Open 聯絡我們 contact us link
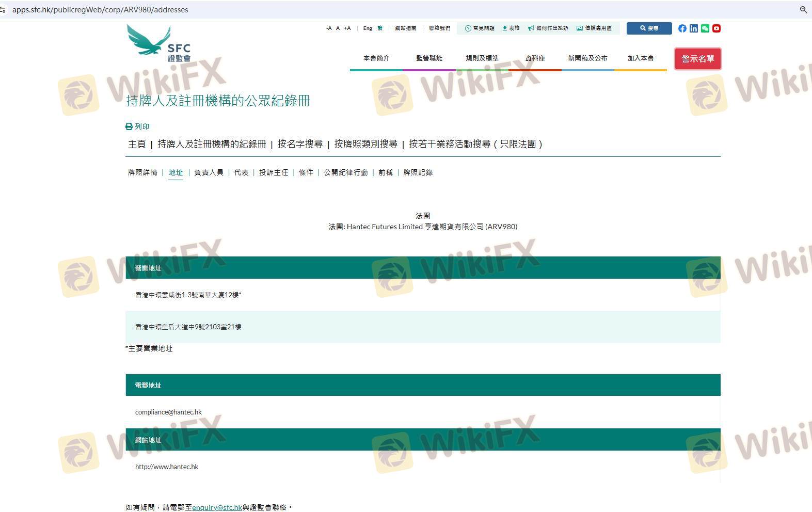The image size is (812, 512). point(440,28)
